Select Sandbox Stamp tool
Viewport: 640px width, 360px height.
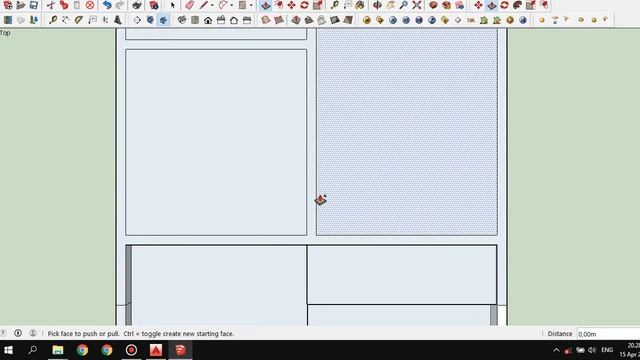point(309,20)
